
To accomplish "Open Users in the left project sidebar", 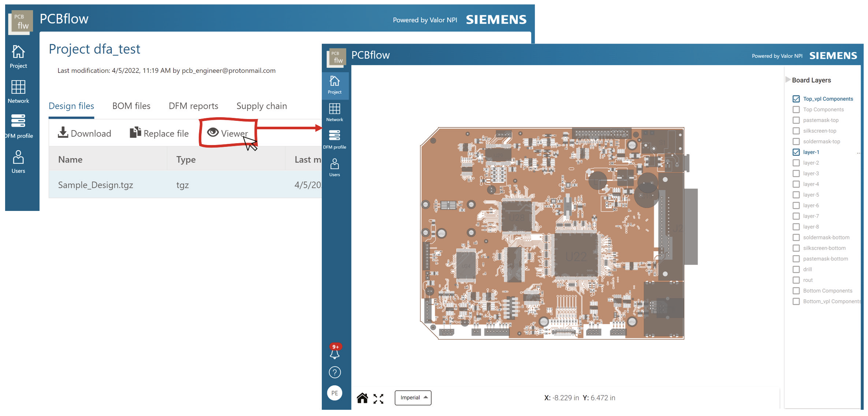I will pyautogui.click(x=18, y=162).
